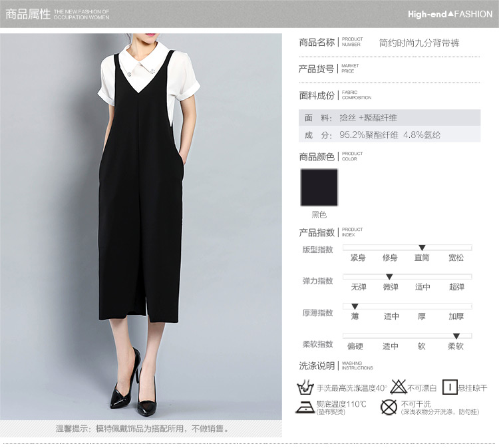Click the 不可漂白 text
The image size is (499, 448).
422,388
